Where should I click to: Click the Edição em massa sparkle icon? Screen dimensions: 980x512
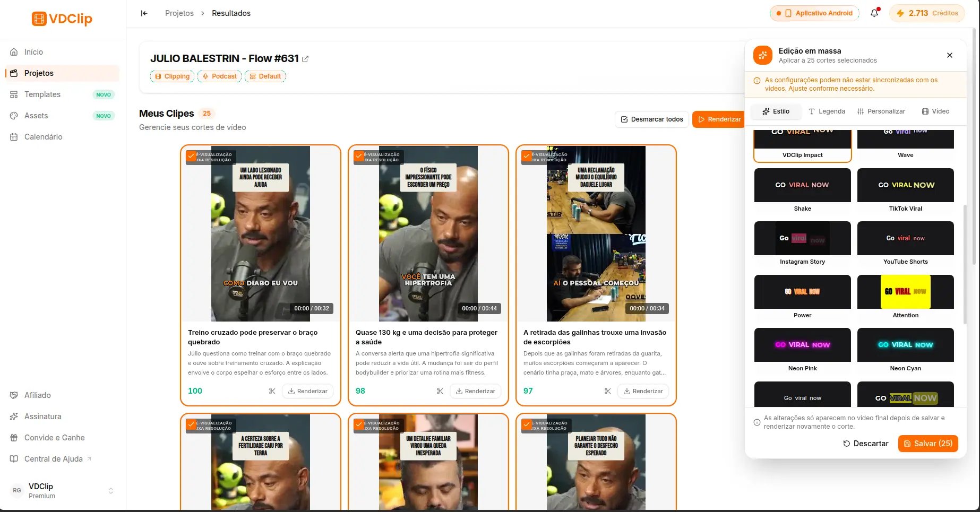[x=763, y=55]
